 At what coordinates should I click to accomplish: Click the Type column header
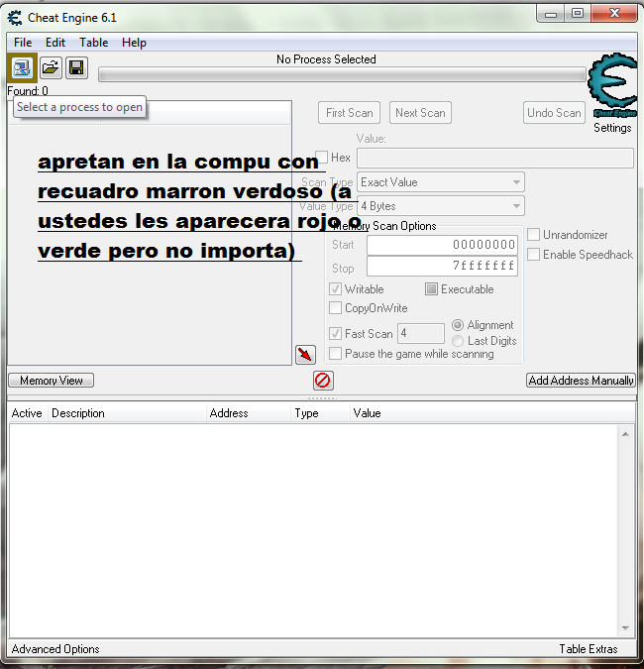tap(321, 413)
